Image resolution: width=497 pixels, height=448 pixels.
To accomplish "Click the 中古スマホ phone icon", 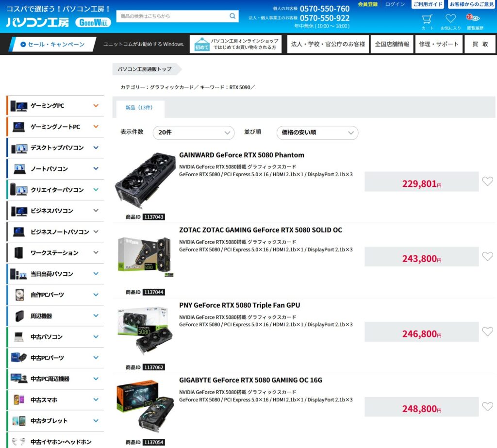I will [19, 399].
